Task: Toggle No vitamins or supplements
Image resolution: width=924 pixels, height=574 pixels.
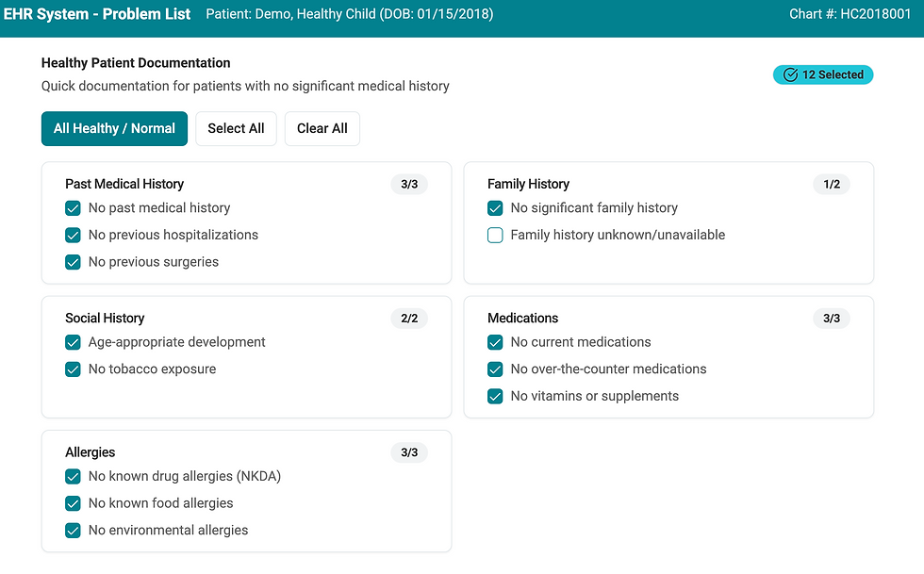Action: click(x=495, y=397)
